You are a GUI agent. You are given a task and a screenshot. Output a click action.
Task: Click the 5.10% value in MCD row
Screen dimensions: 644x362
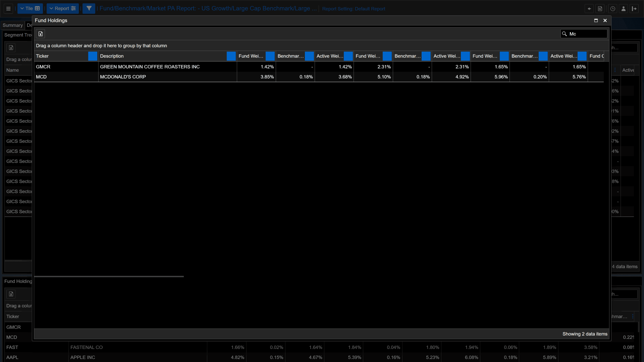coord(384,77)
